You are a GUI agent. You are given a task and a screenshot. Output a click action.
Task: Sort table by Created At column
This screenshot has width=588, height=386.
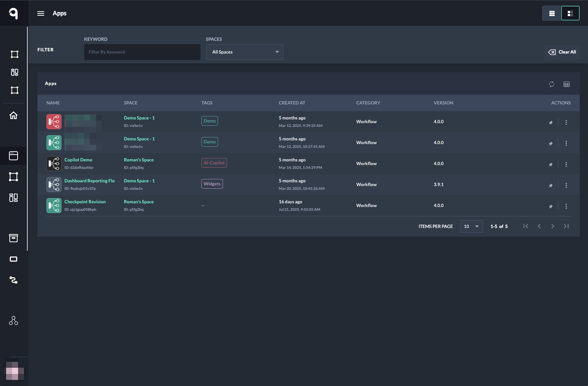click(x=292, y=103)
